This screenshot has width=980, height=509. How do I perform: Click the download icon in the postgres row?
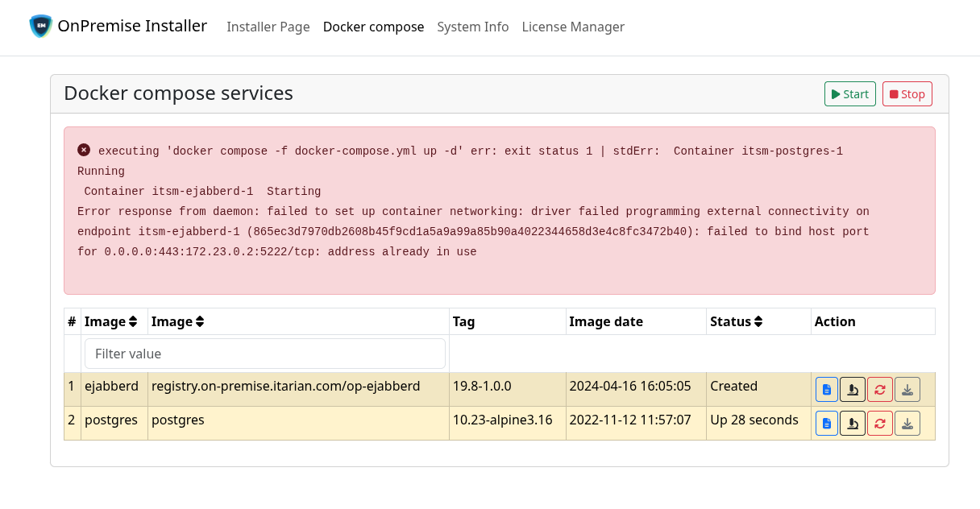tap(907, 423)
